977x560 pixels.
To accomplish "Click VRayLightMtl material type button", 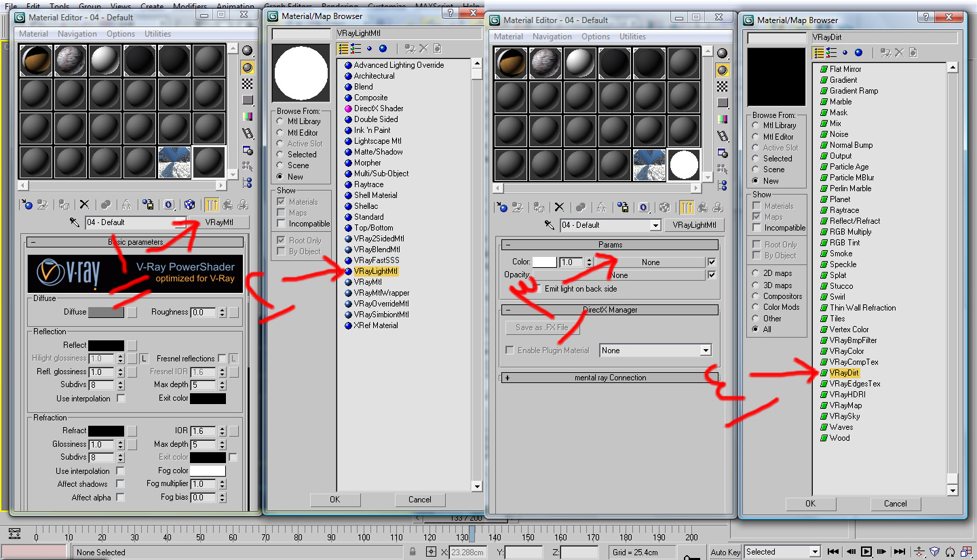I will (x=694, y=225).
